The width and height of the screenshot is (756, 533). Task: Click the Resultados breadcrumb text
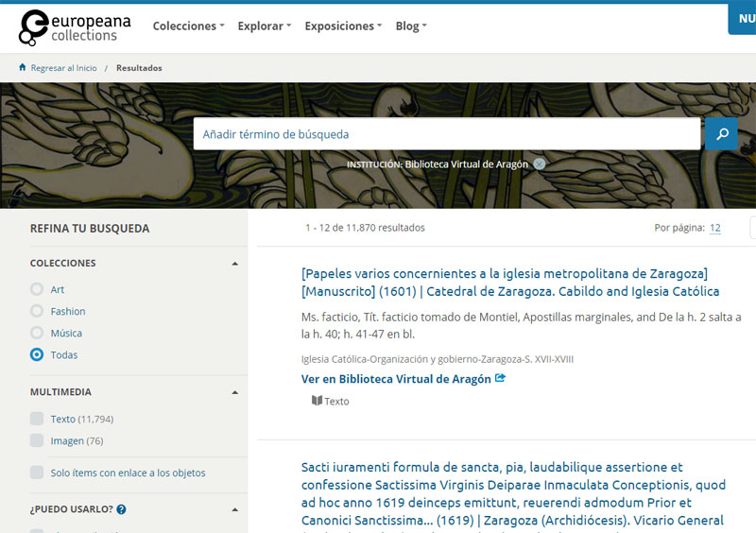(139, 68)
